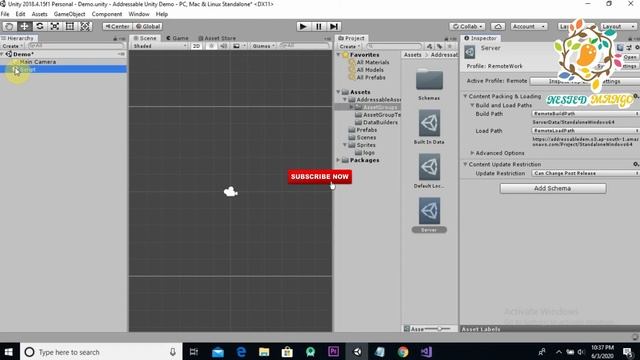Toggle pivot mode Center button

click(117, 26)
